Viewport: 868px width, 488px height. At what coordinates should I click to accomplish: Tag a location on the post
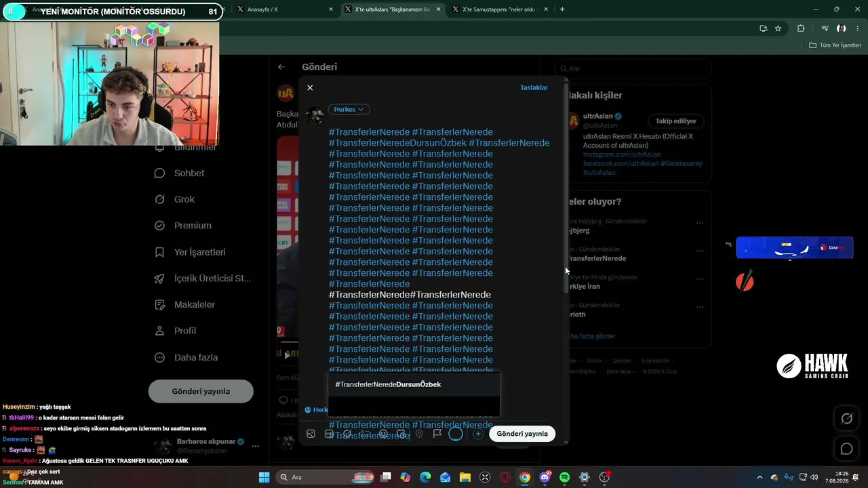(x=419, y=434)
